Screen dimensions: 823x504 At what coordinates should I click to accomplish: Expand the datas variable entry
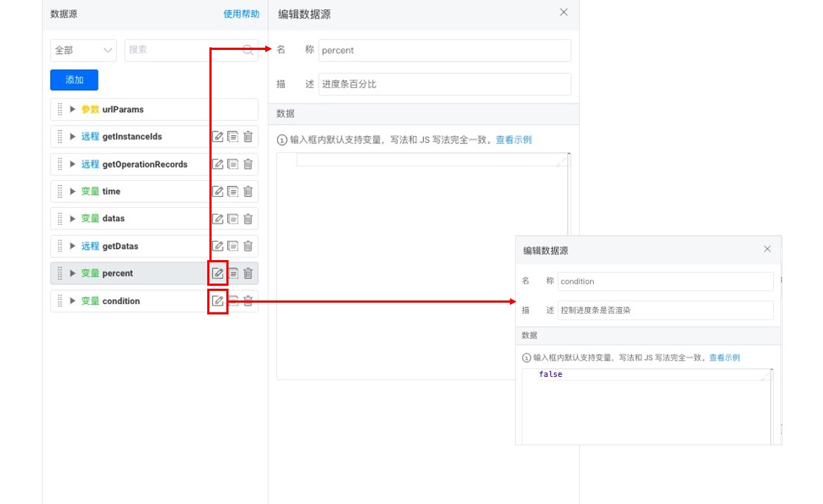tap(73, 218)
